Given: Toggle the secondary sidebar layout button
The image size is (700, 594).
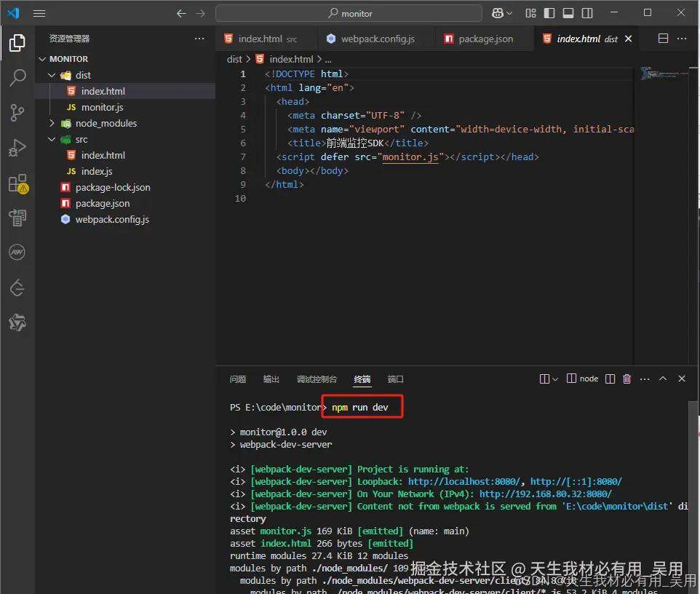Looking at the screenshot, I should [x=587, y=13].
